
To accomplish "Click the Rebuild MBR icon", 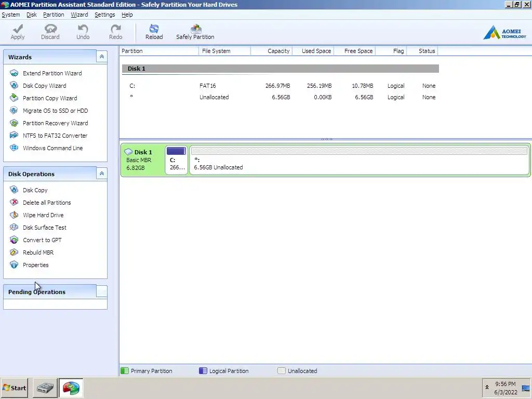I will click(x=14, y=252).
